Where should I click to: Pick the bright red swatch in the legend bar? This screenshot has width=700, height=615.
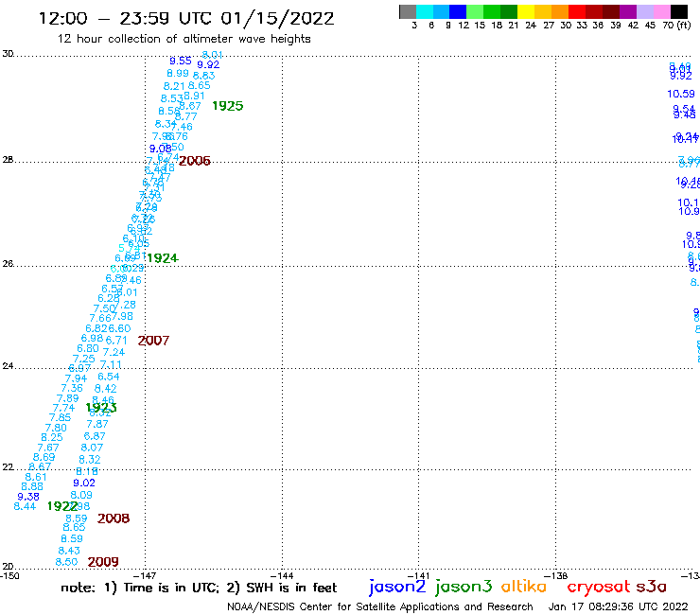577,11
